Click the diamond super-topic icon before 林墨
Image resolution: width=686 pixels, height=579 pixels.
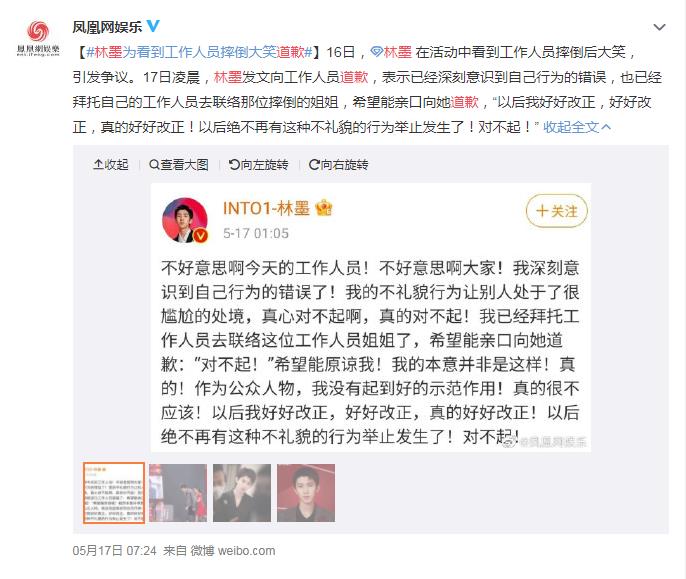(x=376, y=52)
